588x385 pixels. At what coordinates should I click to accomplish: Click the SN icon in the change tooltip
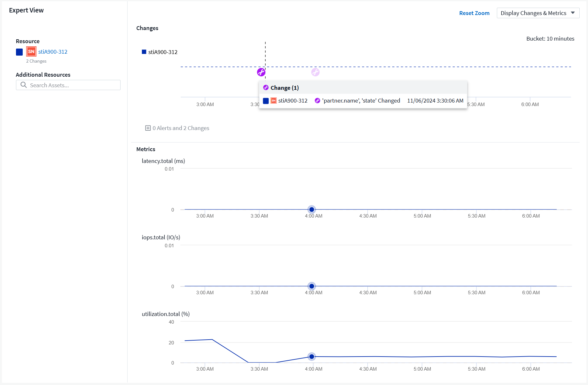click(273, 101)
